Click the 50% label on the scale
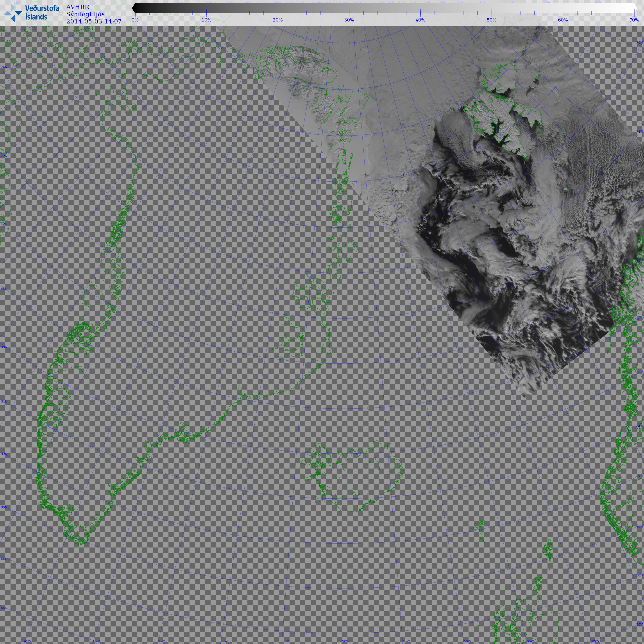Screen dimensions: 644x644 491,20
